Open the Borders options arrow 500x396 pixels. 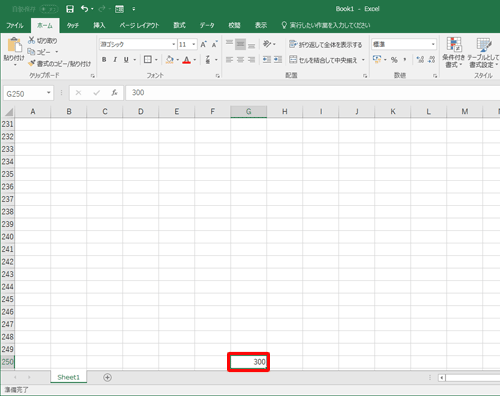(x=156, y=60)
